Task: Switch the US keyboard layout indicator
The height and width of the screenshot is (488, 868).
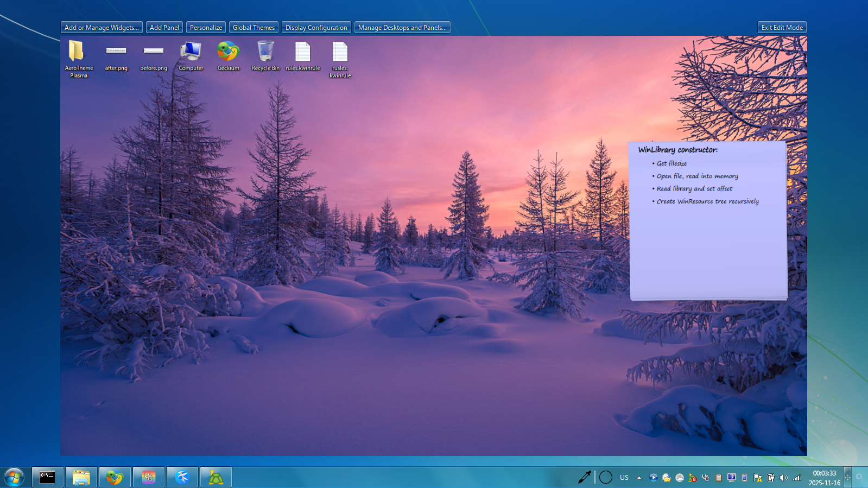Action: coord(624,478)
